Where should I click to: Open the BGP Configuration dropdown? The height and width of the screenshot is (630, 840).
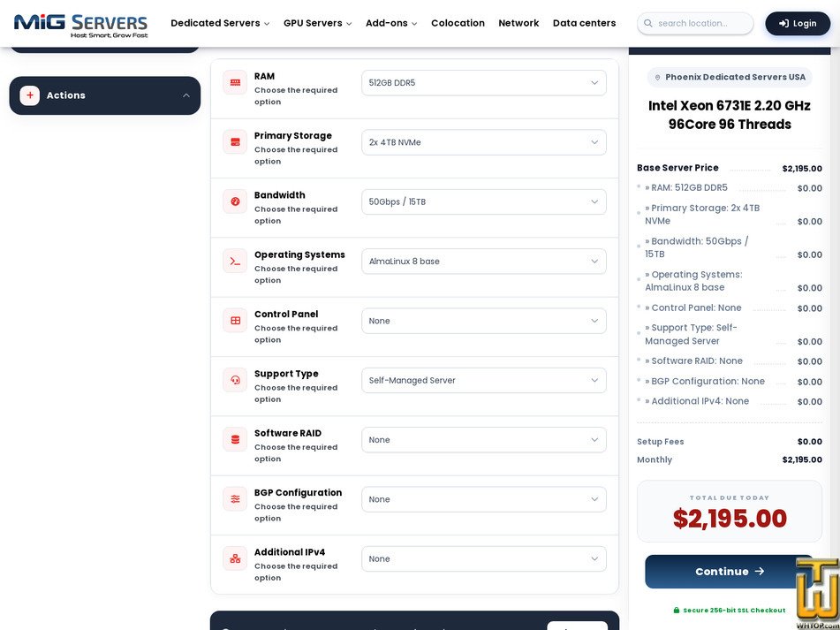coord(484,499)
